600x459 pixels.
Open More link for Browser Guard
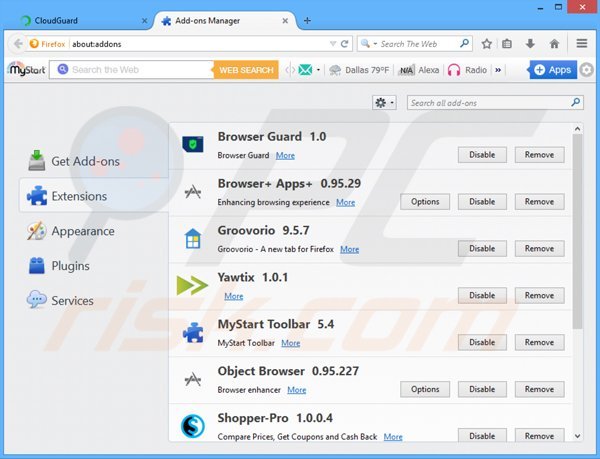(x=285, y=155)
